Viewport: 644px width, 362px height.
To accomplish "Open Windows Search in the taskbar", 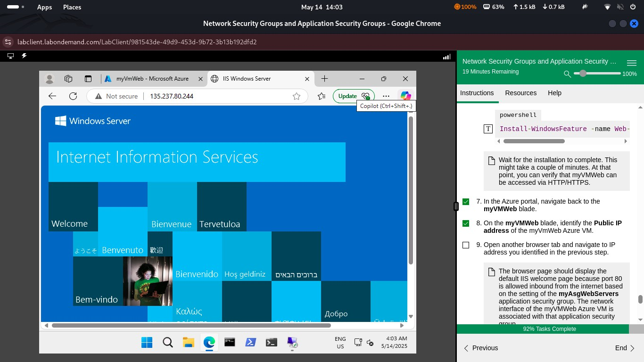I will click(167, 343).
